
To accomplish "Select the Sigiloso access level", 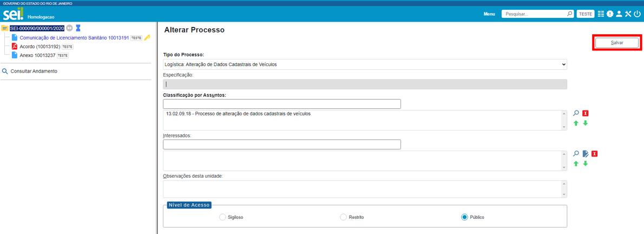I will pos(222,217).
